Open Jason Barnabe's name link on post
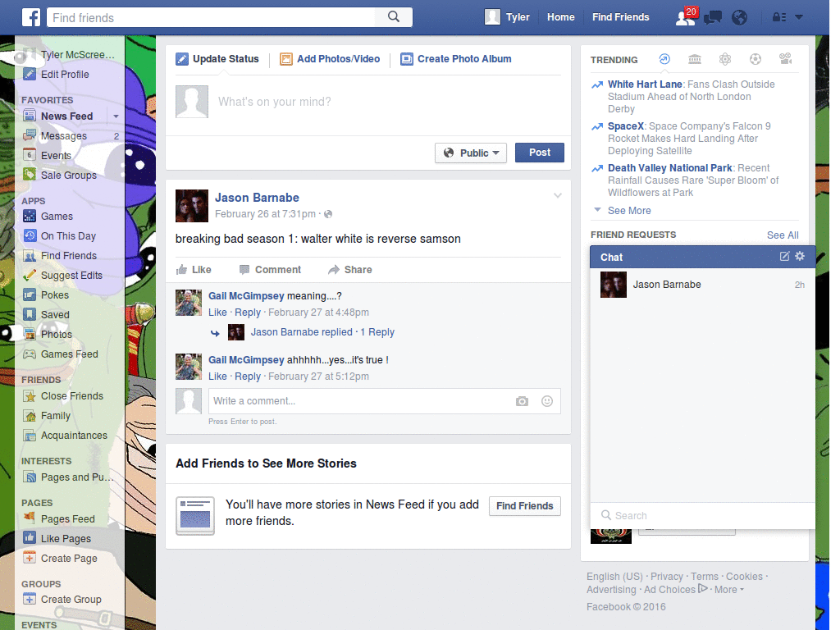Viewport: 840px width, 630px height. (257, 198)
